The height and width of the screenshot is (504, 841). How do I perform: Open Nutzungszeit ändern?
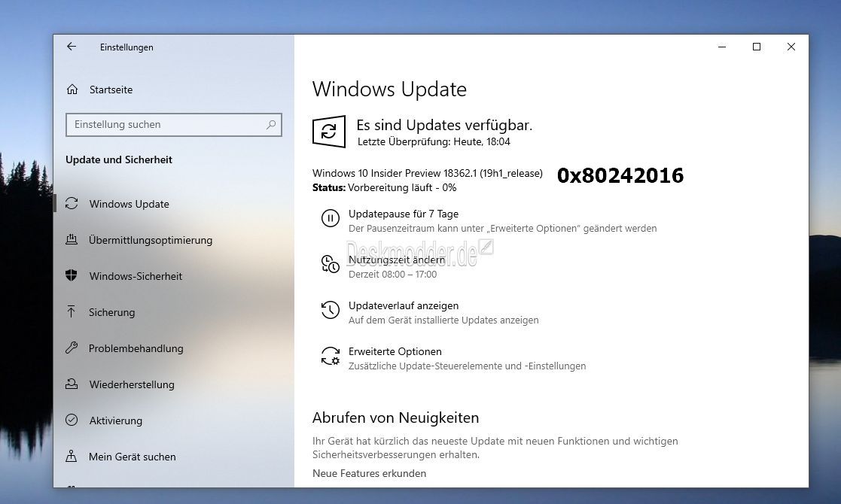tap(396, 260)
